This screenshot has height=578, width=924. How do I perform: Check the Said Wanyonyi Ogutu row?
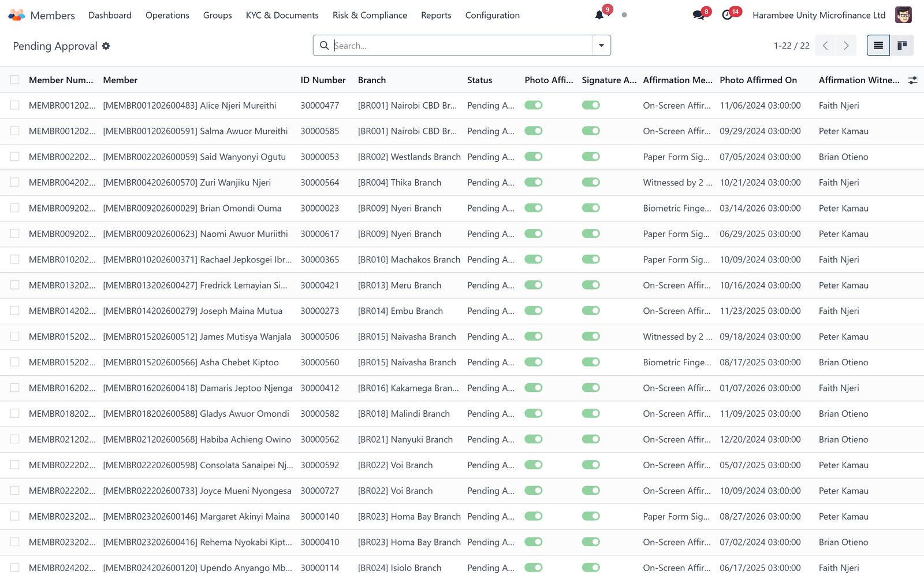(15, 157)
